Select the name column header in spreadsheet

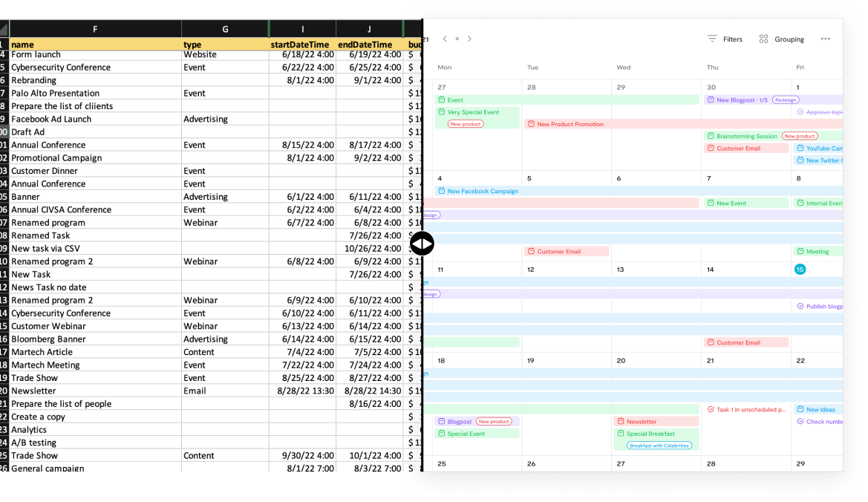pos(22,45)
